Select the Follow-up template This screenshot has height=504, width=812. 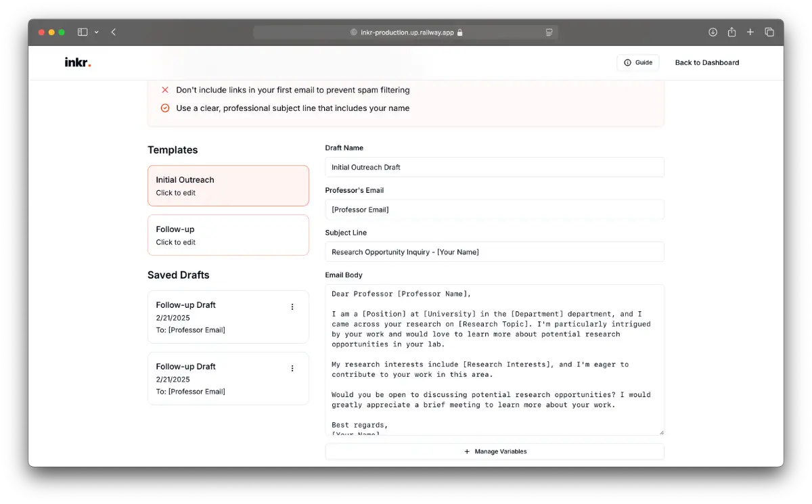click(x=228, y=235)
